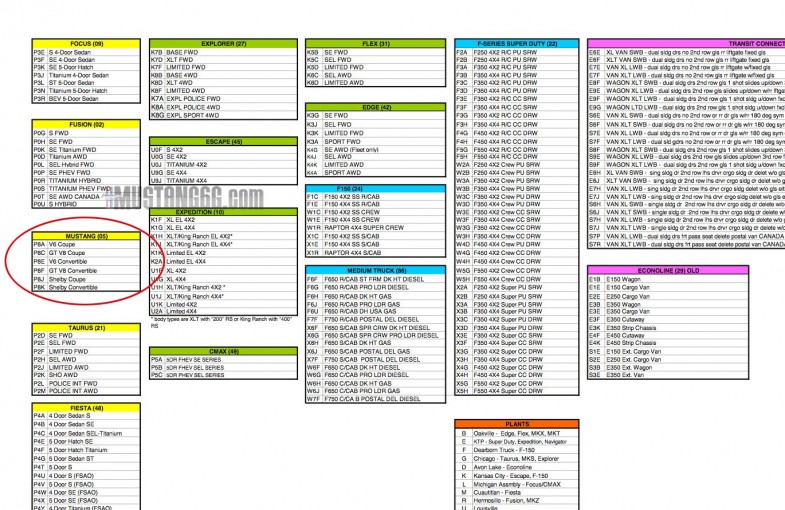Image resolution: width=785 pixels, height=510 pixels.
Task: Select the Chicago - Taurus, MKS, Explorer row
Action: 517,458
